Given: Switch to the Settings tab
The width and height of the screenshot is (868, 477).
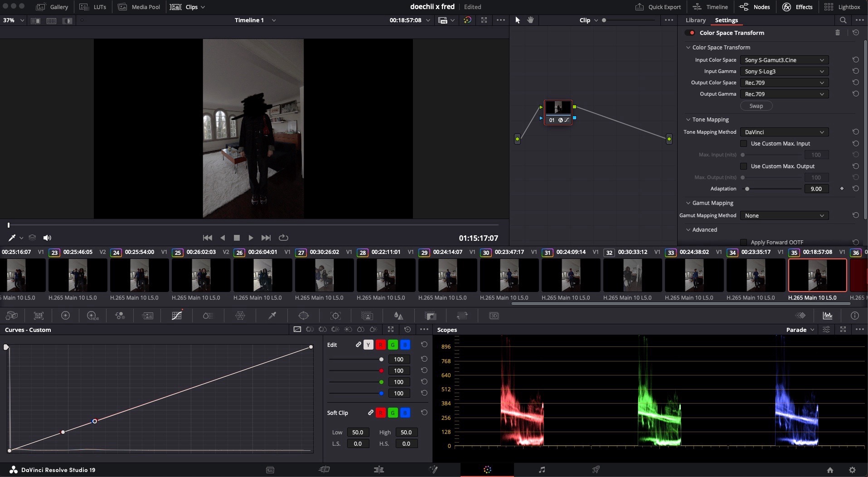Looking at the screenshot, I should 726,20.
